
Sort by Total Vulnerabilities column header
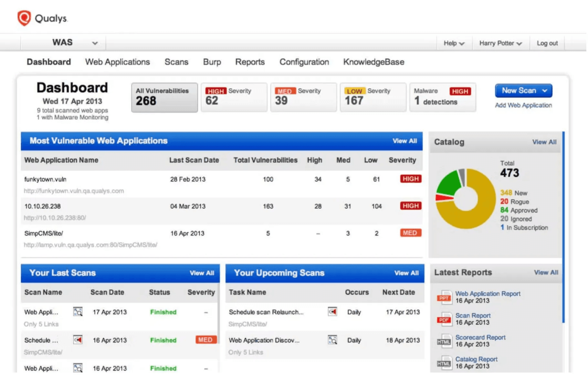pos(266,161)
